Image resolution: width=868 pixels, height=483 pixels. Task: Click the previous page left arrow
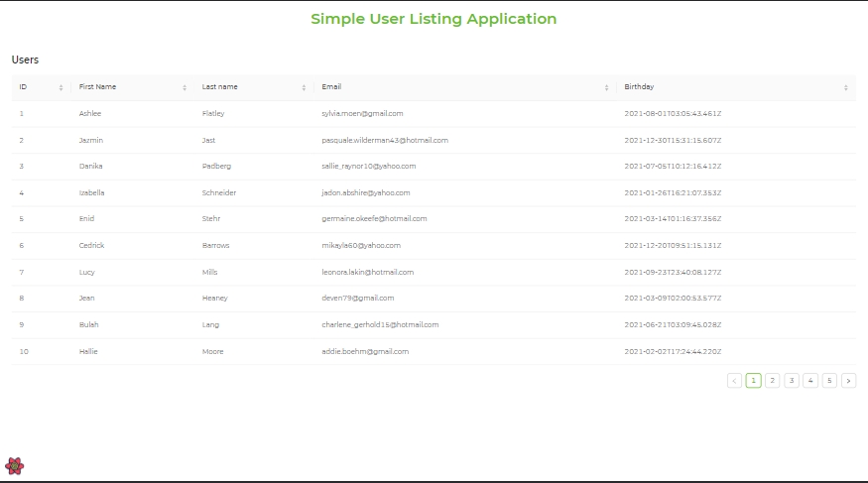(734, 380)
